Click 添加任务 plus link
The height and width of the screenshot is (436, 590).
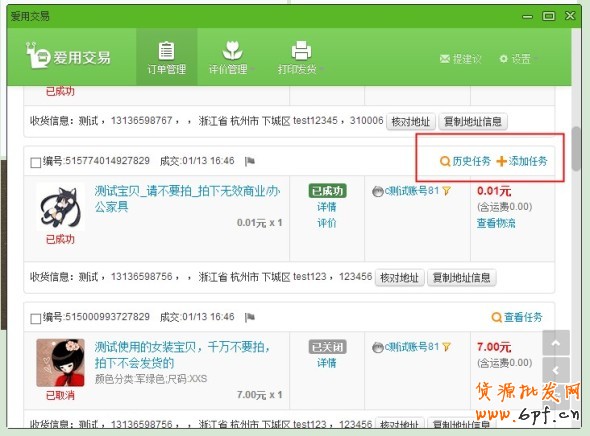(522, 161)
